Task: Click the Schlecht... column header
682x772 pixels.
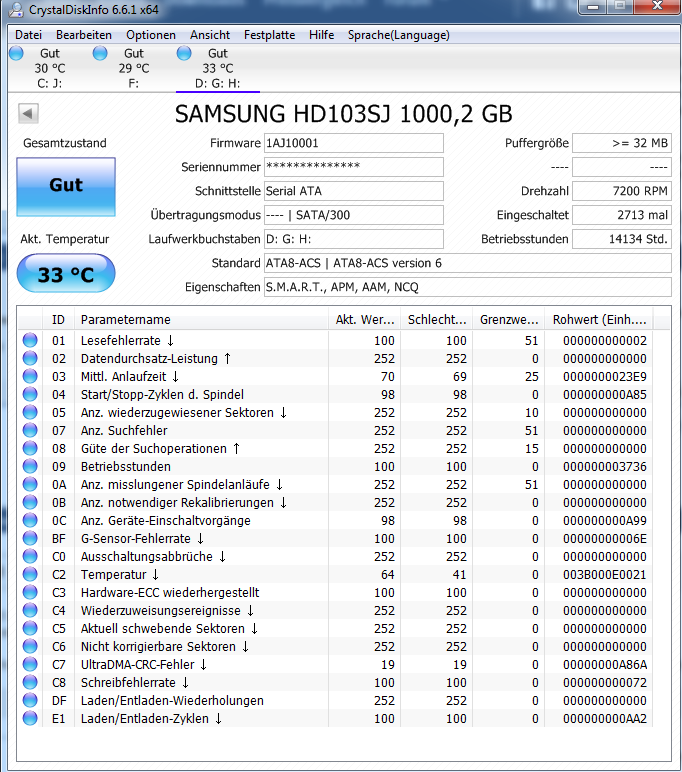Action: [x=437, y=320]
